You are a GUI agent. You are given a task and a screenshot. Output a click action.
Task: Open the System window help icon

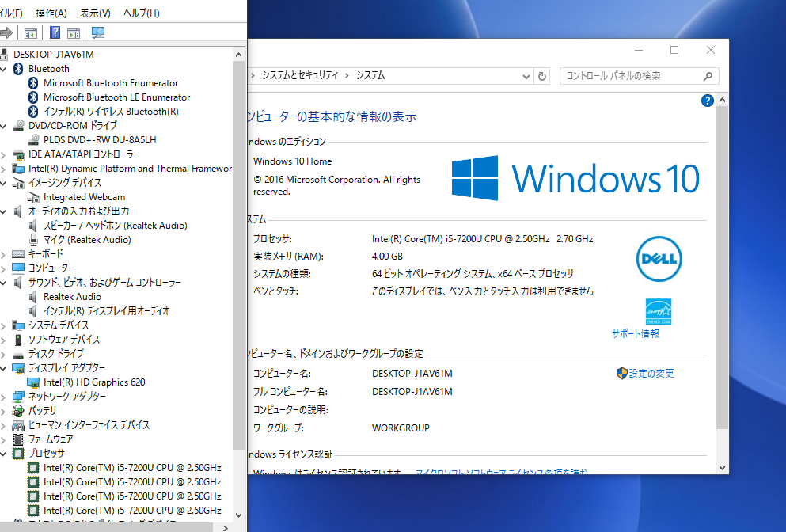click(708, 101)
